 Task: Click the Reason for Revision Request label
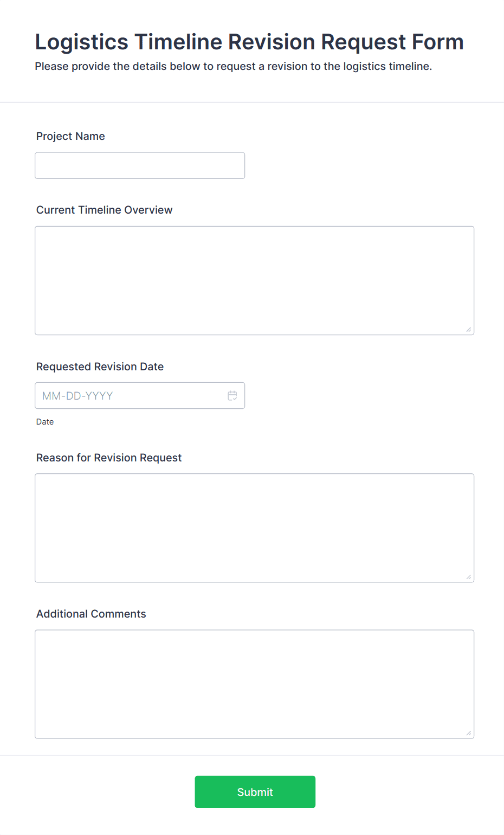[109, 458]
